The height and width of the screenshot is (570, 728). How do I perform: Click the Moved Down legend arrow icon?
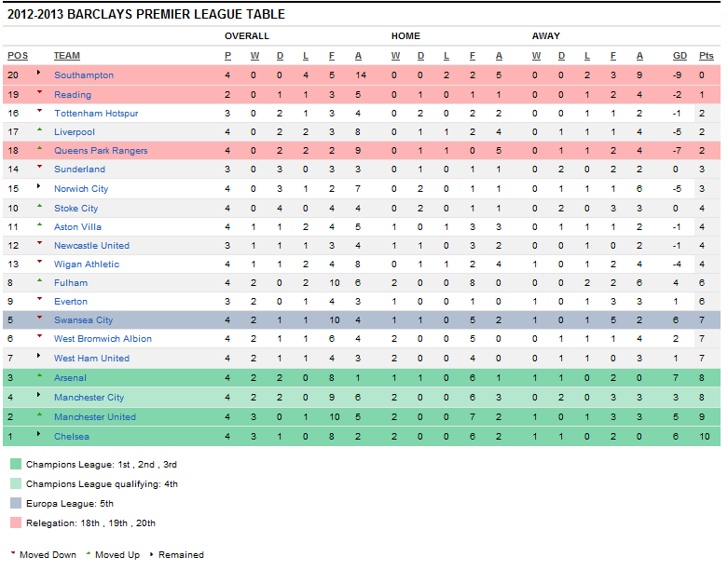(x=13, y=554)
